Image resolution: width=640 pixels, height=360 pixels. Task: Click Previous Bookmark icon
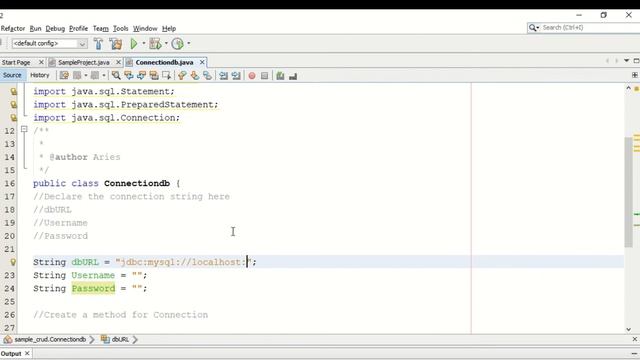(182, 76)
